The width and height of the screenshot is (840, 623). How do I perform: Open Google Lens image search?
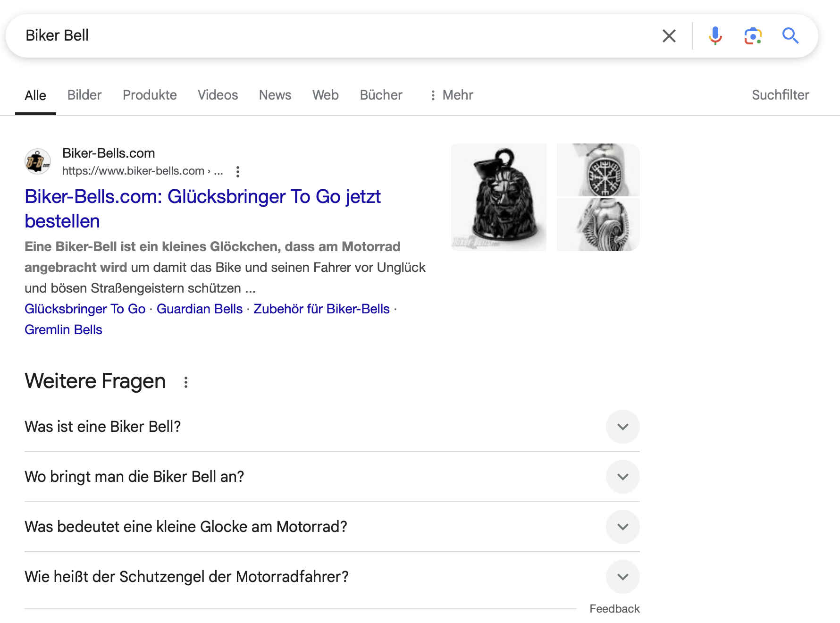click(753, 36)
